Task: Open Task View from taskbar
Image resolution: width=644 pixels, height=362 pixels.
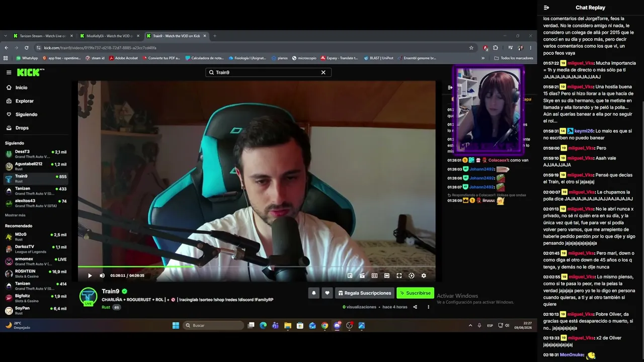Action: point(251,325)
